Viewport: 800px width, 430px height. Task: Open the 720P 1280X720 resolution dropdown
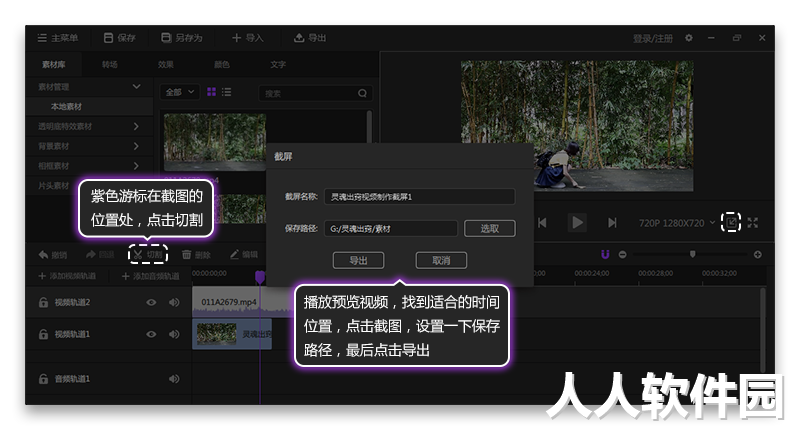click(x=677, y=223)
